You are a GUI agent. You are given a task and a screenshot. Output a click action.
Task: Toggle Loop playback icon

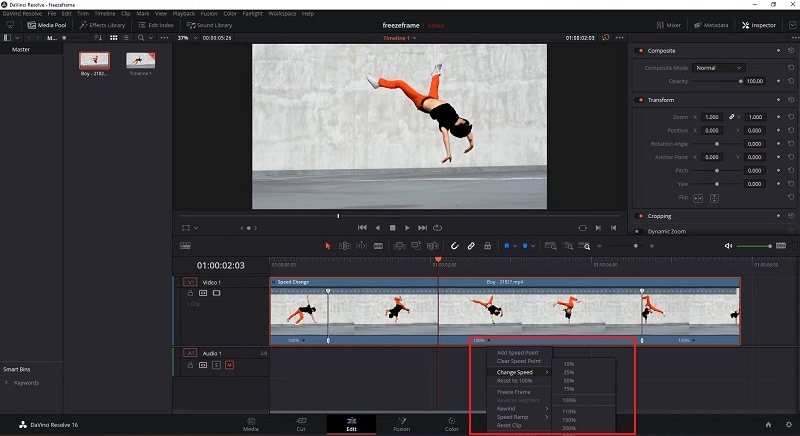click(x=437, y=227)
